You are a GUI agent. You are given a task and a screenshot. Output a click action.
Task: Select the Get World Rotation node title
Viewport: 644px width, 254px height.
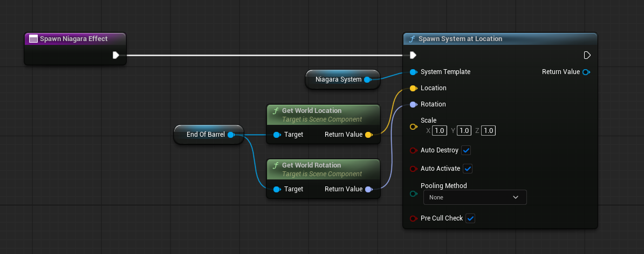(x=312, y=165)
